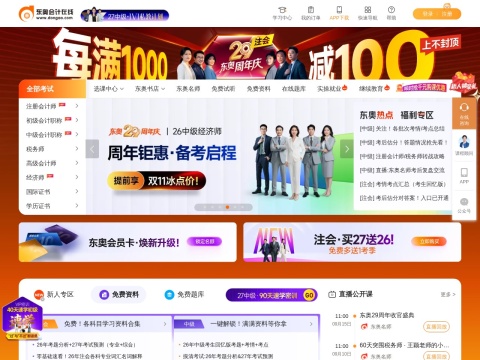Viewport: 480px width, 360px height.
Task: Expand the 注册会计师 category arrow
Action: pyautogui.click(x=77, y=106)
